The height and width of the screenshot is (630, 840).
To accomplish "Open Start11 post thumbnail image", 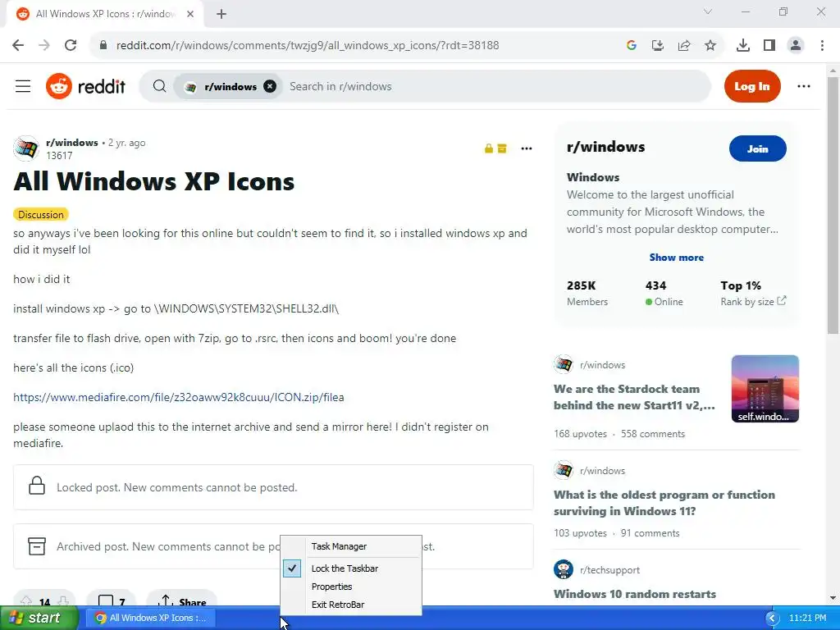I will (x=765, y=389).
